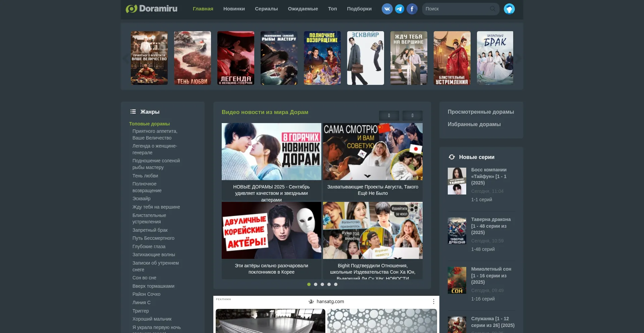Open Мимолетный сон new episode entry
This screenshot has height=333, width=644.
[491, 276]
